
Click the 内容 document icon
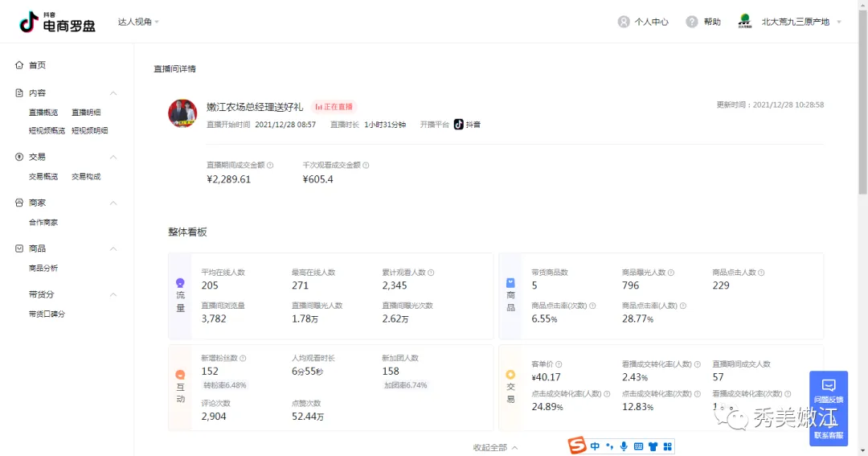(x=19, y=92)
